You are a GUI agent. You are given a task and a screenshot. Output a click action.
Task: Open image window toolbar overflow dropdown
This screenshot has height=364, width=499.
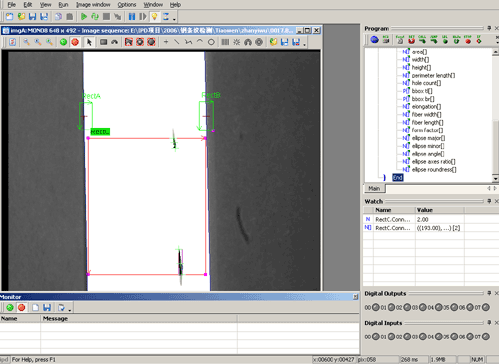click(x=304, y=44)
